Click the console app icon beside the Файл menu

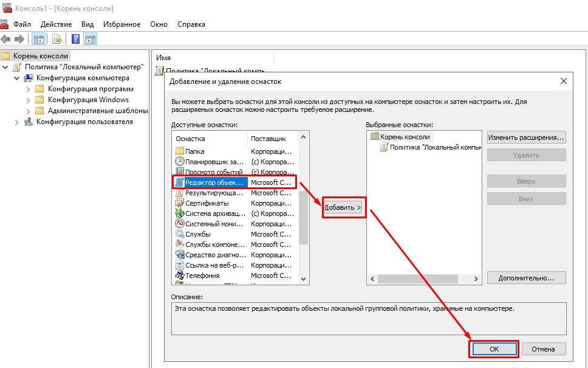tap(4, 24)
